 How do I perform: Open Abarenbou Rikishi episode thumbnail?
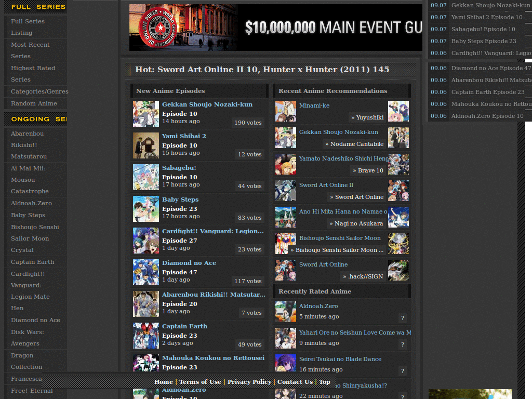coord(146,304)
